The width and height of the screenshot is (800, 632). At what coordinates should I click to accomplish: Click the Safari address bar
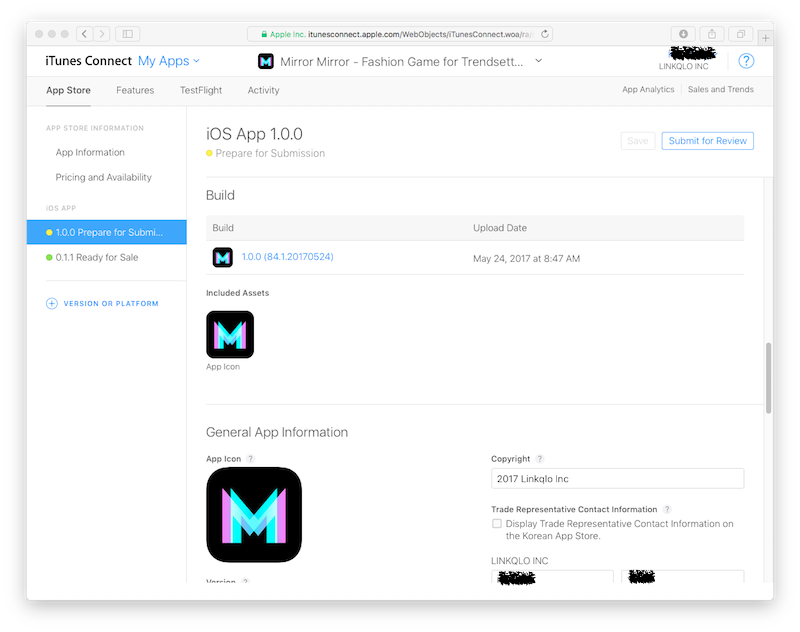point(399,34)
